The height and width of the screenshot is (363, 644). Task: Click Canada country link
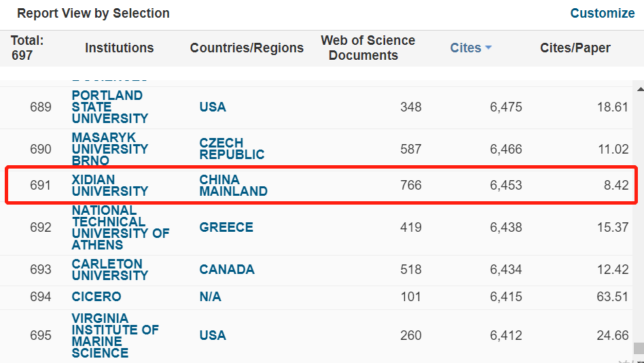227,269
